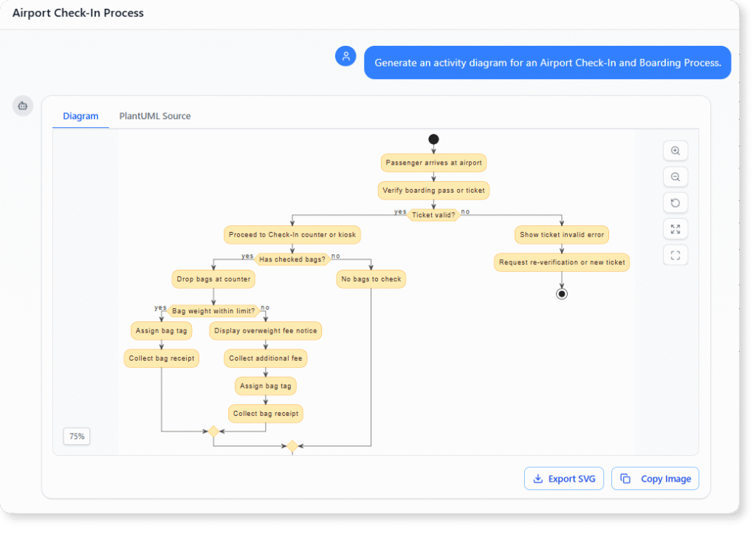Reset the diagram view rotation
The height and width of the screenshot is (546, 756).
pyautogui.click(x=675, y=202)
